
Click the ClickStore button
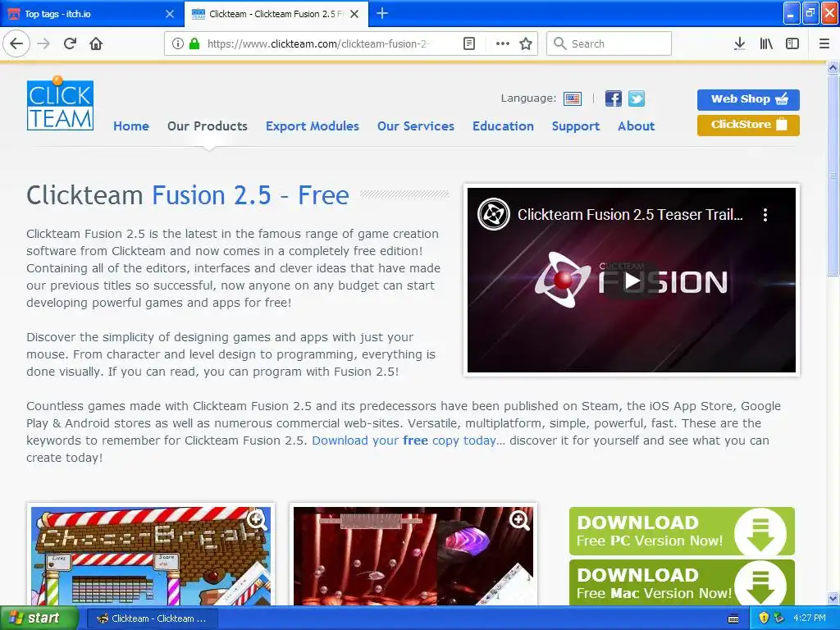748,125
